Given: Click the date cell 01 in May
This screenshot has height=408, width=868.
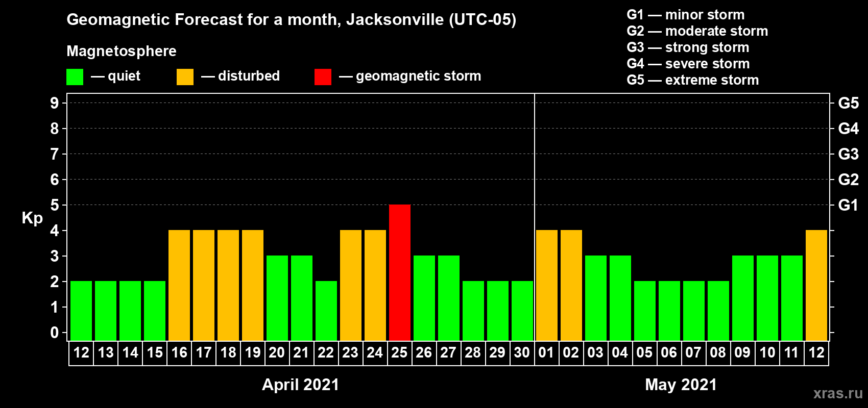Looking at the screenshot, I should coord(546,353).
